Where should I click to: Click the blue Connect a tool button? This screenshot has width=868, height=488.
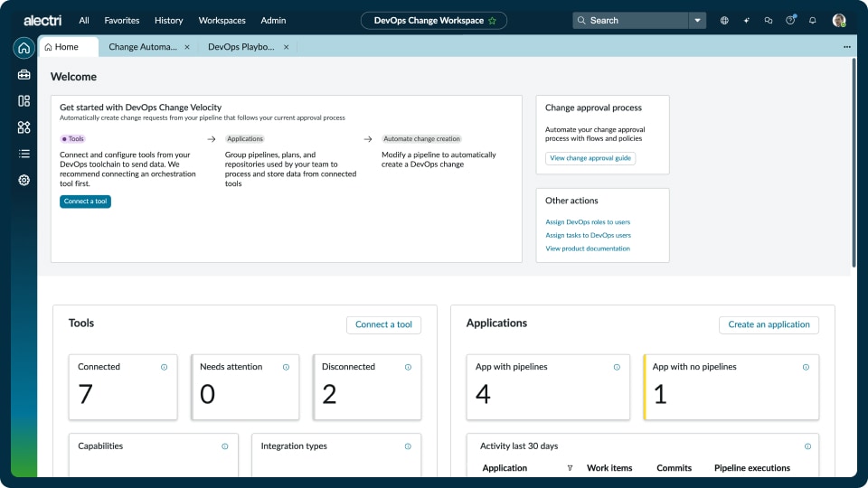(85, 202)
